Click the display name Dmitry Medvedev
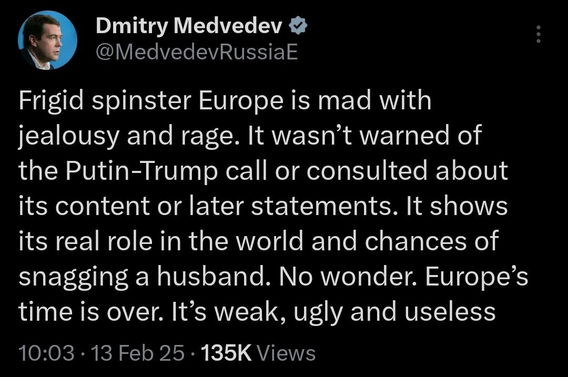Viewport: 568px width, 377px height. pos(189,26)
